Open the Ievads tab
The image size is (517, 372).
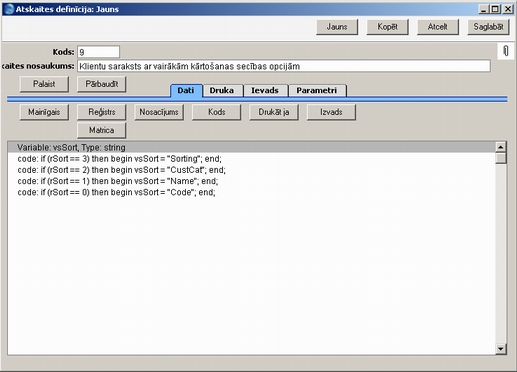[265, 90]
